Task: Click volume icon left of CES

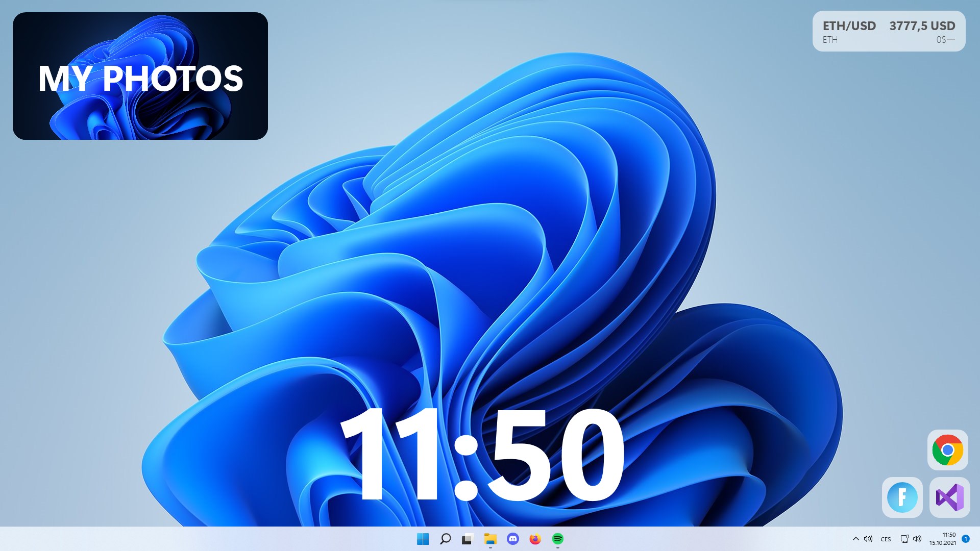Action: (x=868, y=539)
